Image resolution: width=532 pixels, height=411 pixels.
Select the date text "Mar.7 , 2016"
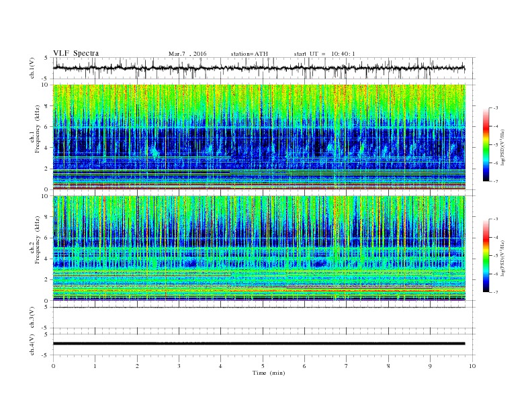pos(187,54)
